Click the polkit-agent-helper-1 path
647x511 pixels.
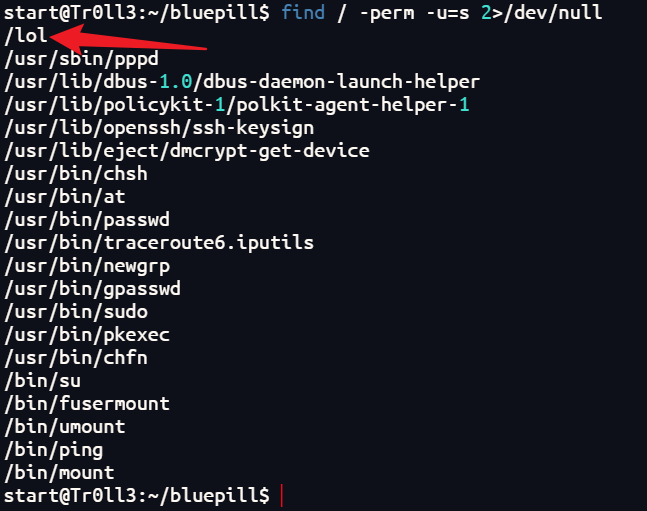(237, 105)
